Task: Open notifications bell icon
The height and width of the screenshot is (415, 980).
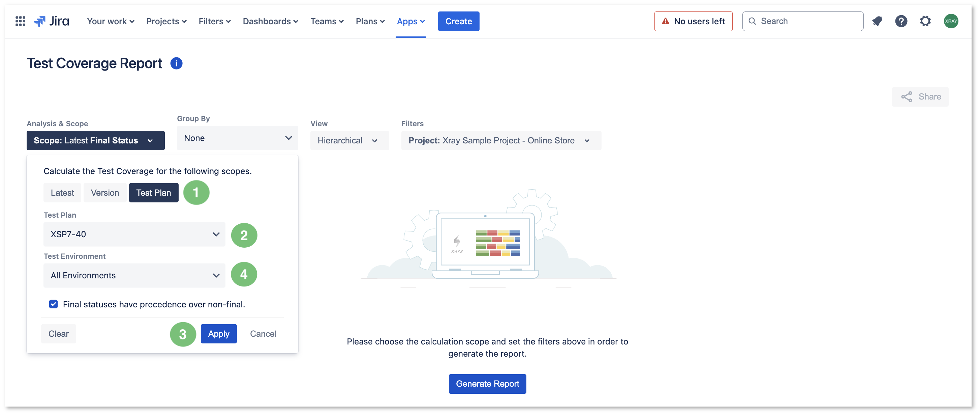Action: 877,21
